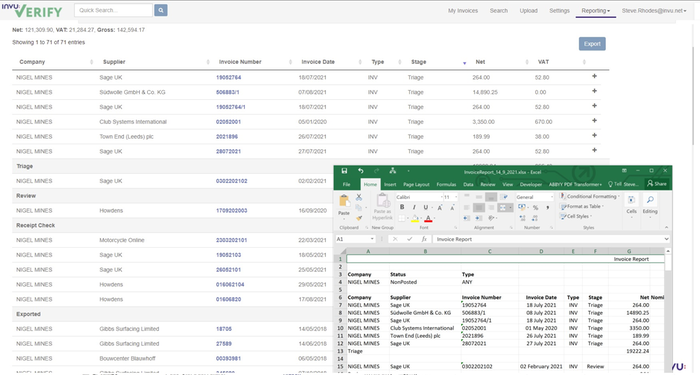Click the Share button in Excel
The height and width of the screenshot is (375, 700).
[657, 183]
